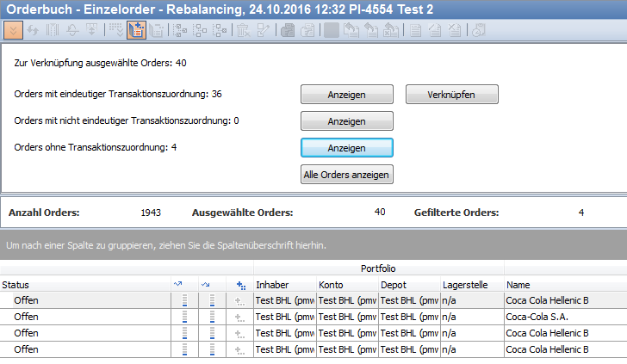This screenshot has height=364, width=627.
Task: Click the Inhaber column header
Action: click(284, 285)
